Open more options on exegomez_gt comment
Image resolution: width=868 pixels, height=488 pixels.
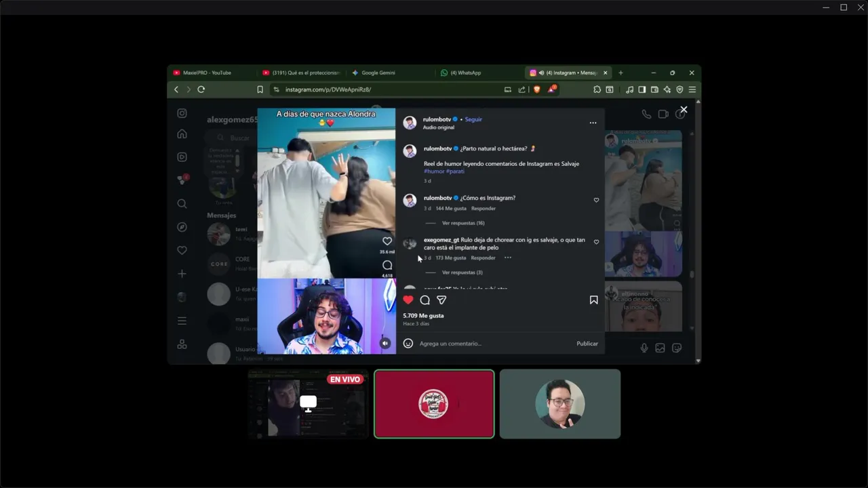(x=508, y=258)
